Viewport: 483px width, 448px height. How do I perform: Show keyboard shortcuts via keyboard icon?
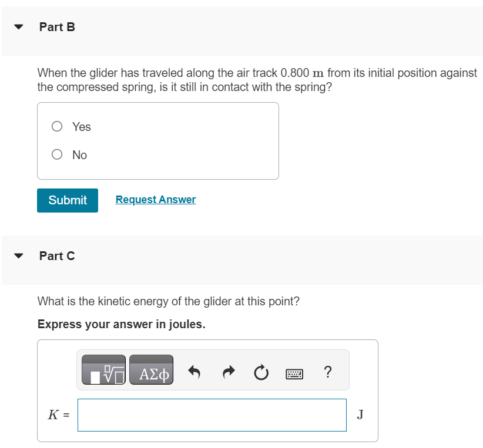[x=294, y=374]
